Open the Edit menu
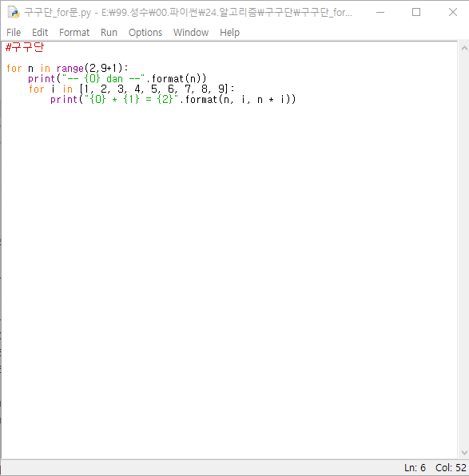 (40, 32)
